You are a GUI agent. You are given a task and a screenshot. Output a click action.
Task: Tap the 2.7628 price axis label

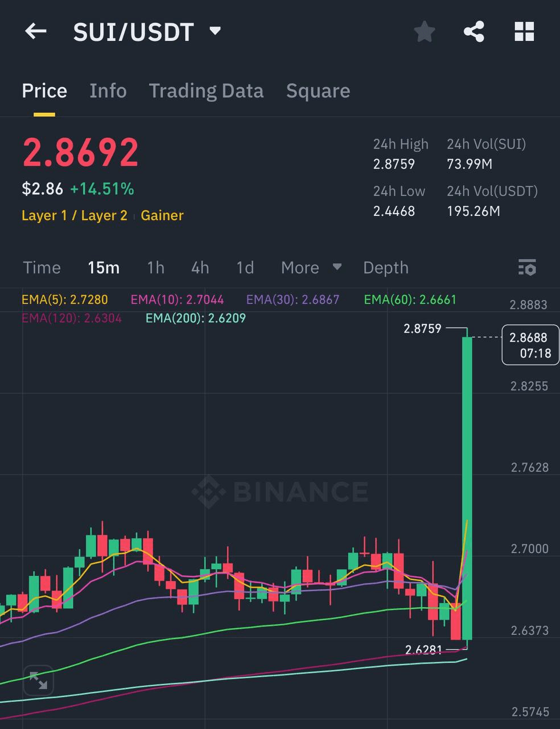coord(529,468)
